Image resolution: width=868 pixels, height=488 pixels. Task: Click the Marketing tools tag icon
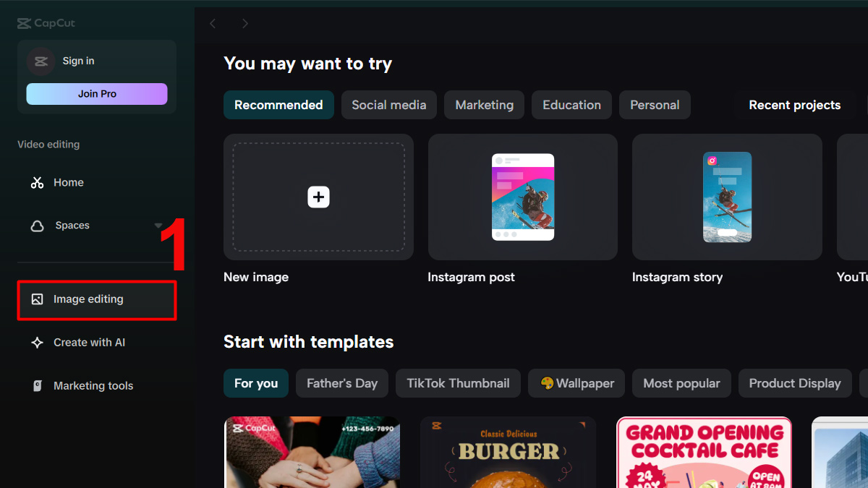point(38,386)
